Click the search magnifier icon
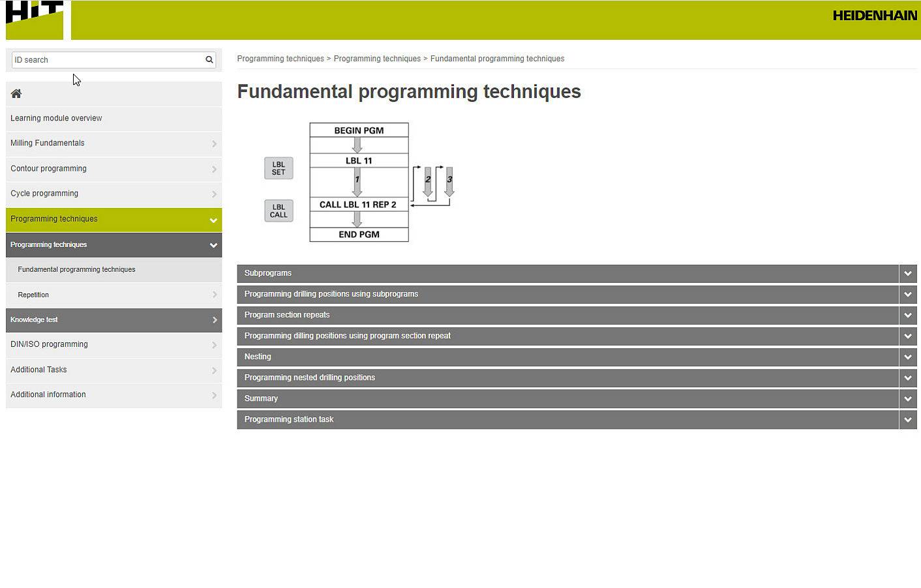Screen dimensions: 921x588 tap(209, 60)
